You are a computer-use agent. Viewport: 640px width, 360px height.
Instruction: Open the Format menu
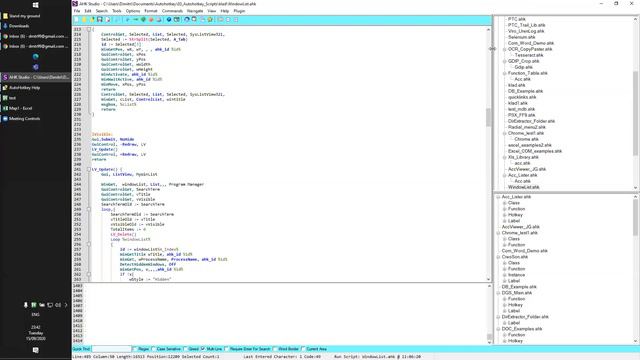pyautogui.click(x=151, y=11)
